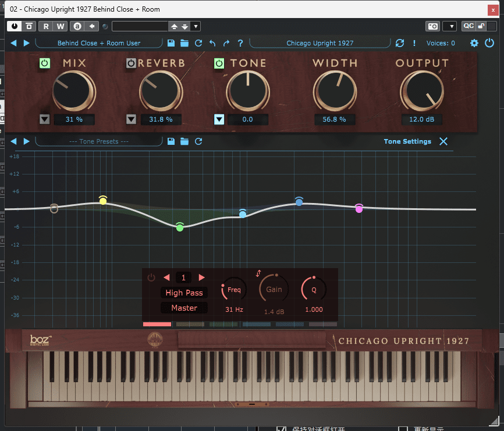Close the Tone Settings panel
Image resolution: width=504 pixels, height=431 pixels.
tap(443, 141)
